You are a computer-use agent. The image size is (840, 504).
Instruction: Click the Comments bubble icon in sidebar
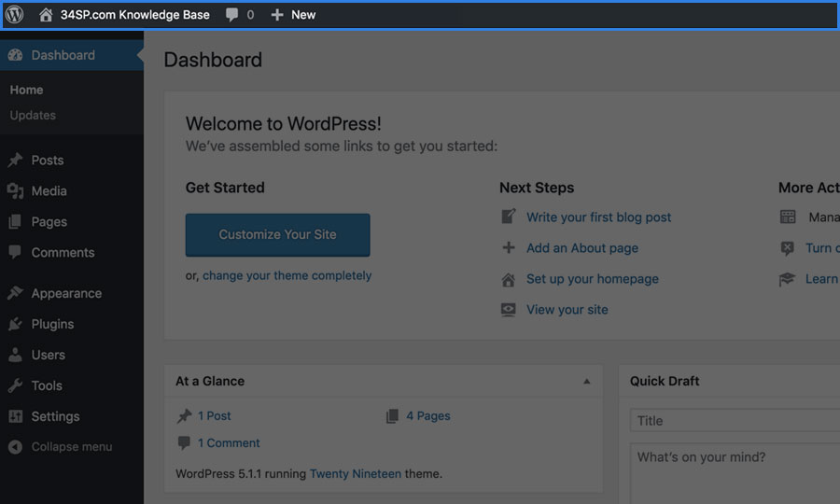(16, 252)
